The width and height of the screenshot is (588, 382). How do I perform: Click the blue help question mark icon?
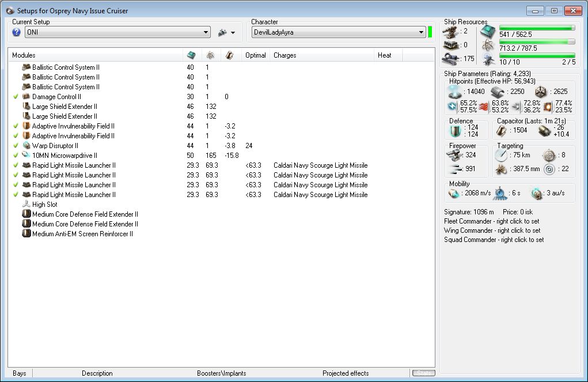click(16, 32)
